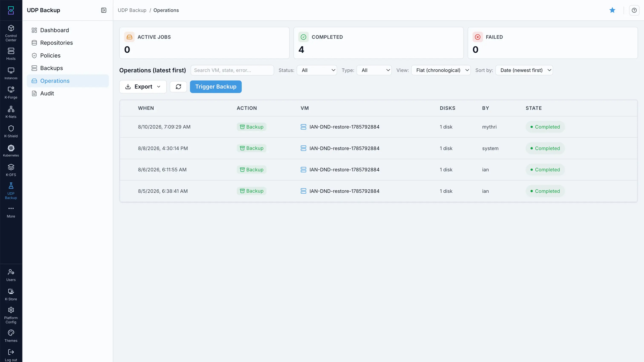Screen dimensions: 644x362
Task: Click the ACTION column header
Action: coord(247,108)
